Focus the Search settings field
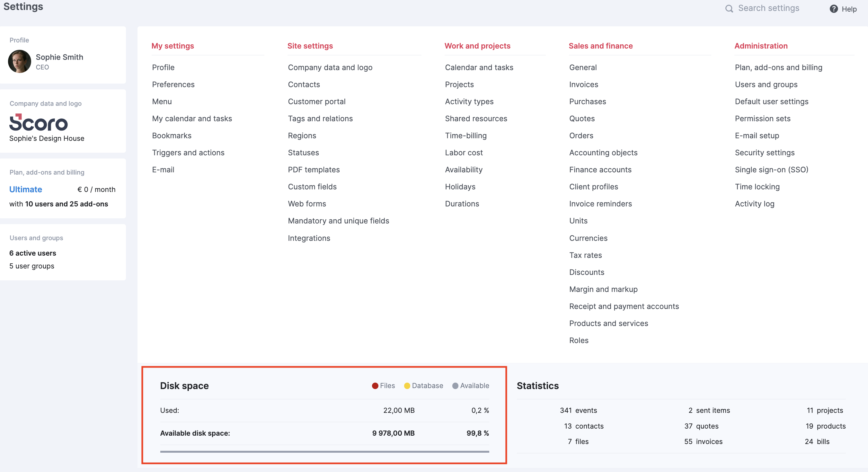This screenshot has height=472, width=868. (x=769, y=8)
